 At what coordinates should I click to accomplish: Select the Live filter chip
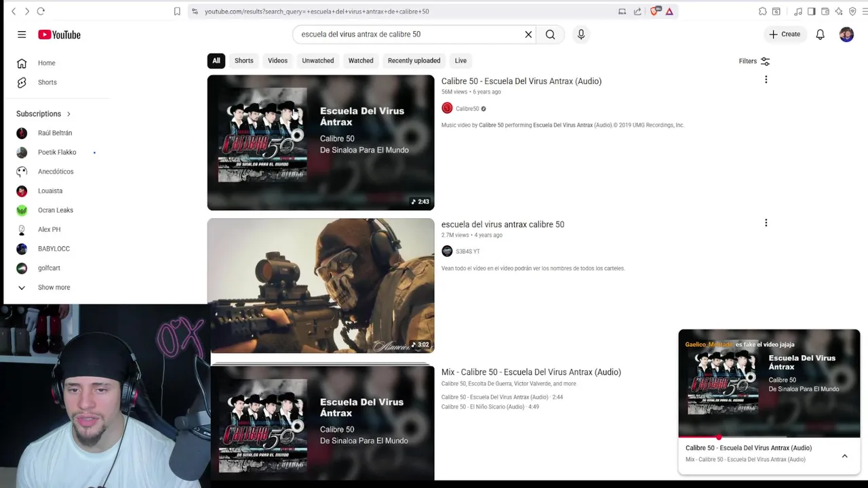(x=461, y=61)
